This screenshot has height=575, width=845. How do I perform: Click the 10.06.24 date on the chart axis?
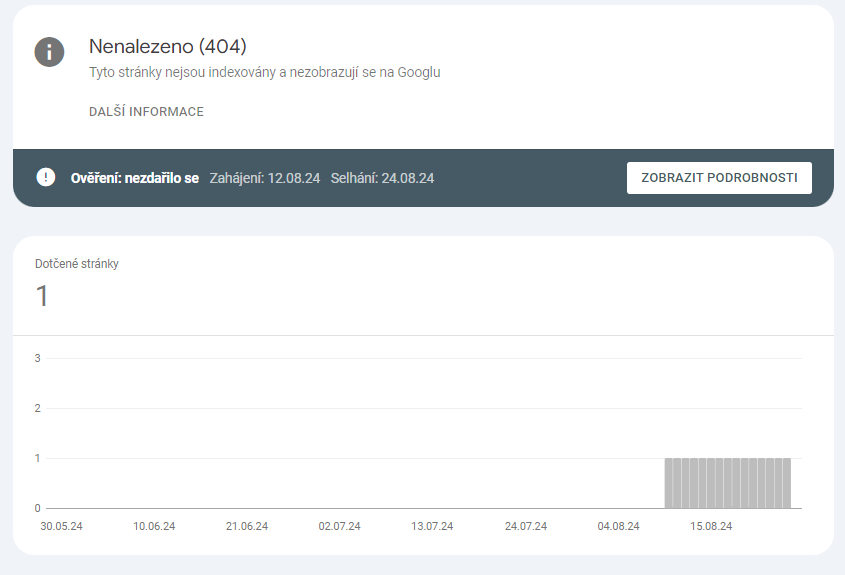point(154,526)
